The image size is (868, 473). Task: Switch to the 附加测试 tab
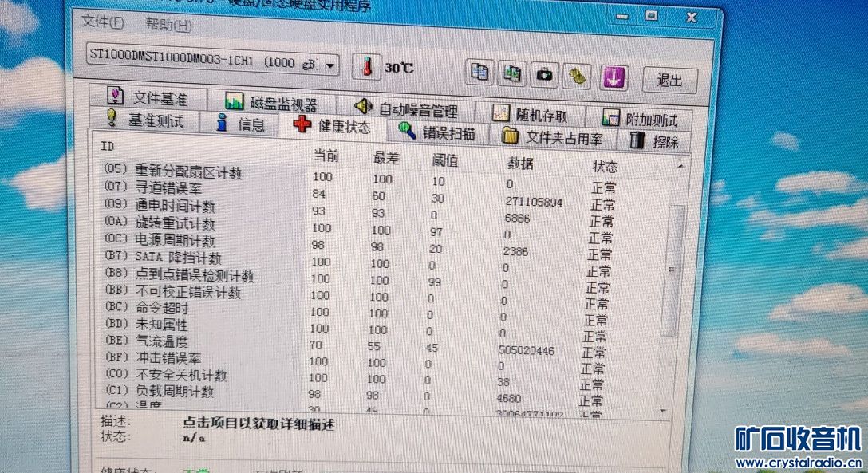click(639, 118)
